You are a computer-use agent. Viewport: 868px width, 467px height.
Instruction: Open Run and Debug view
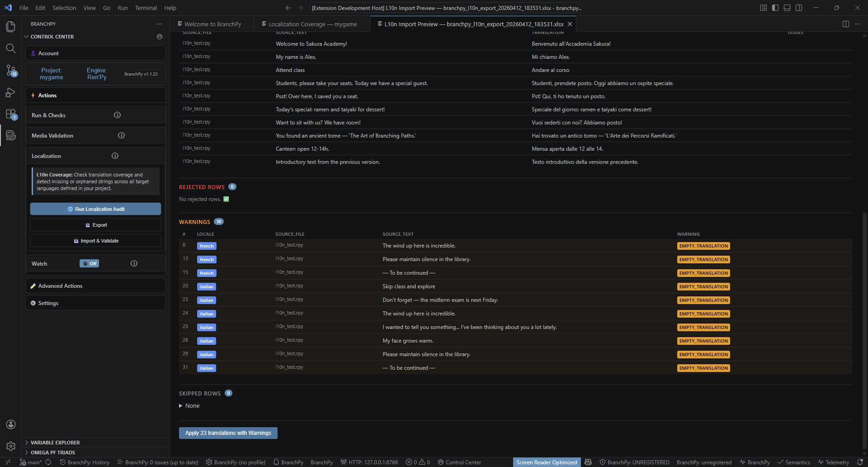pos(10,92)
